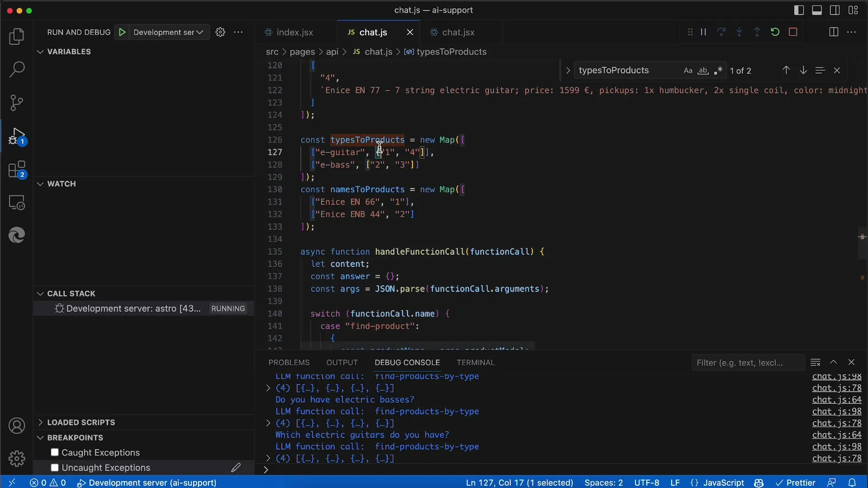Enable Uncaught Exceptions breakpoint
Screen dimensions: 868x488
tap(55, 468)
